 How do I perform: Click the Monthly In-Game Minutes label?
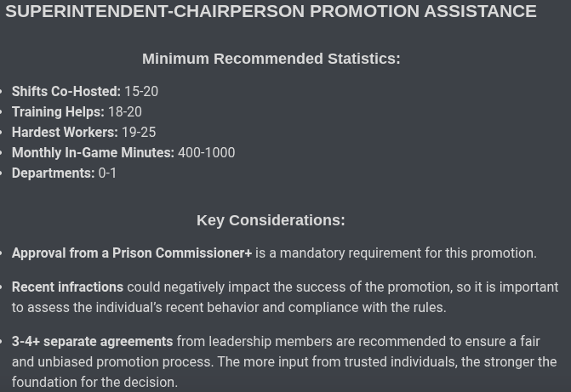[93, 152]
